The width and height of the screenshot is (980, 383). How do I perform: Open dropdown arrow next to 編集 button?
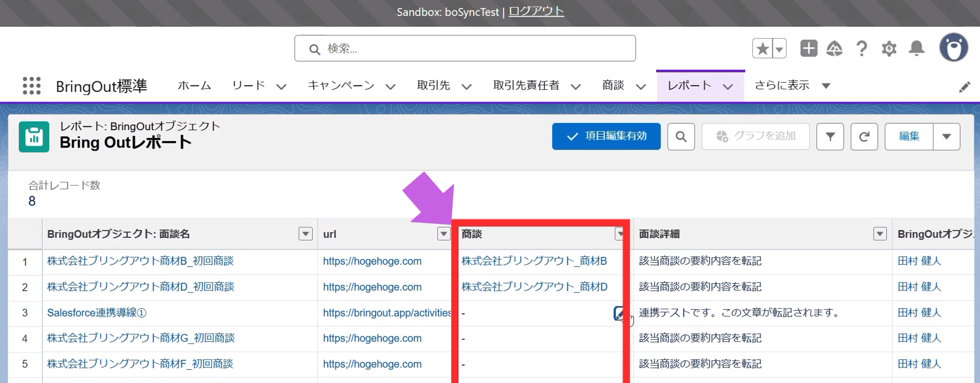(x=946, y=136)
